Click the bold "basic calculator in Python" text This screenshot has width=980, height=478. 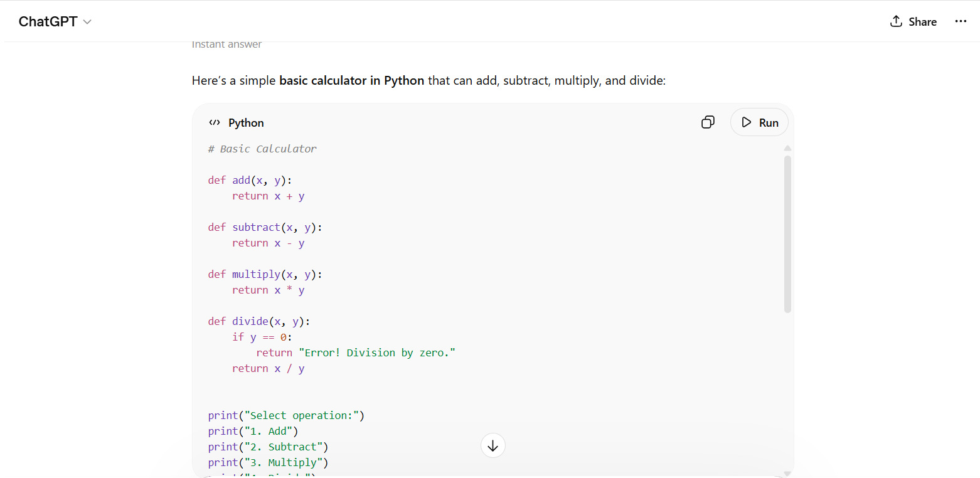pyautogui.click(x=351, y=81)
